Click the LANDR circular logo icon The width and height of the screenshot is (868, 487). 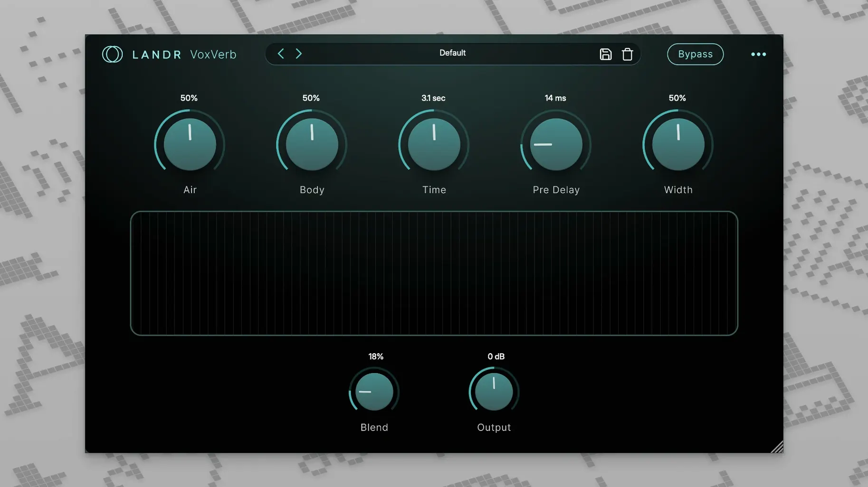[113, 54]
